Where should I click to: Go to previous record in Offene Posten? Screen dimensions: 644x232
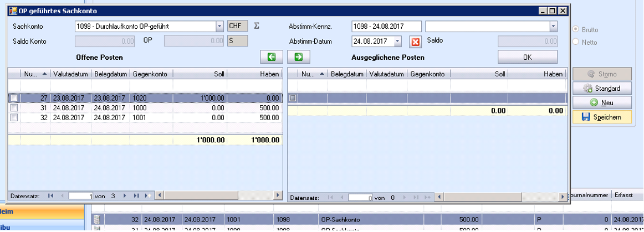[62, 196]
